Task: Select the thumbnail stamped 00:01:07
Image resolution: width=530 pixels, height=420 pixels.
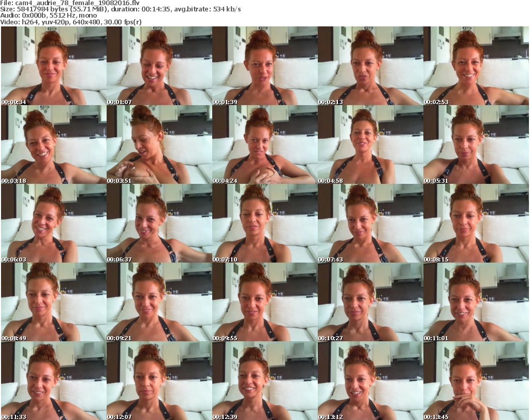Action: [x=159, y=66]
